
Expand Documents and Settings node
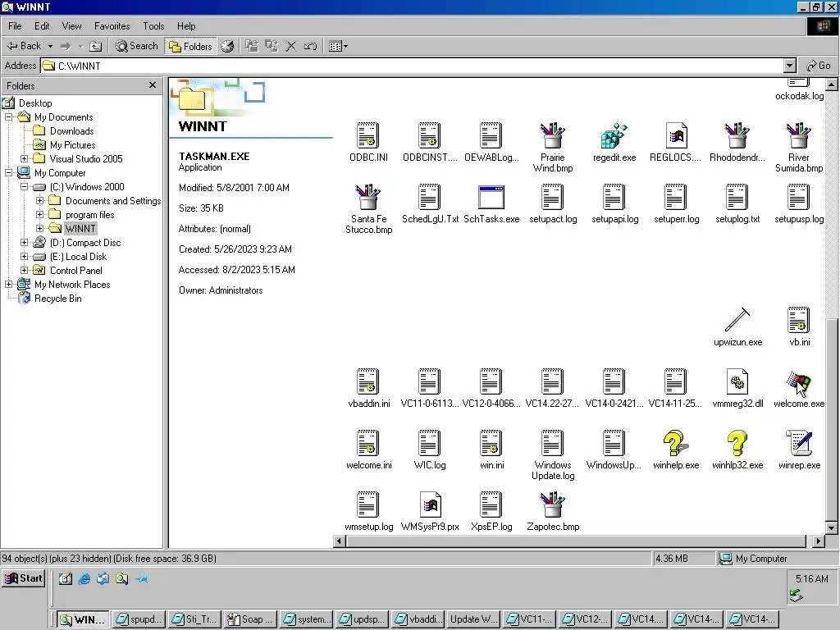(39, 200)
